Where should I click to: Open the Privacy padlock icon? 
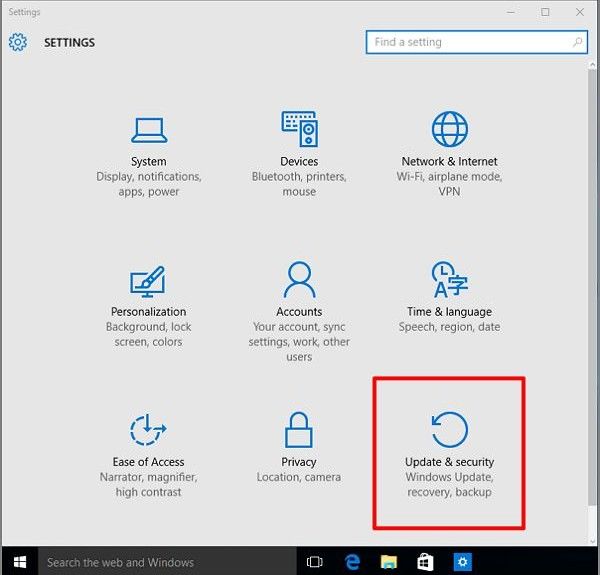pos(299,430)
